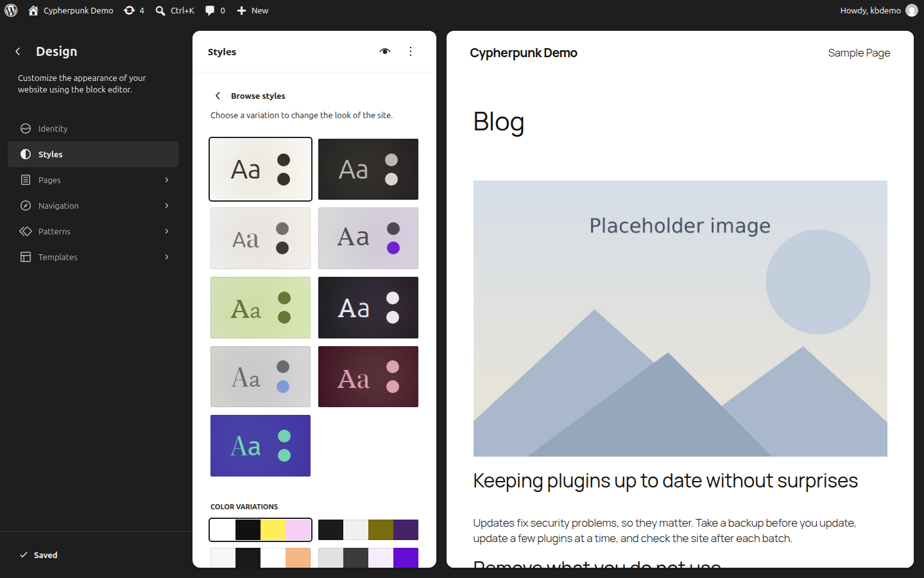Screen dimensions: 924x578
Task: Click the 'COLOR VARIATIONS' heading text
Action: click(x=244, y=507)
